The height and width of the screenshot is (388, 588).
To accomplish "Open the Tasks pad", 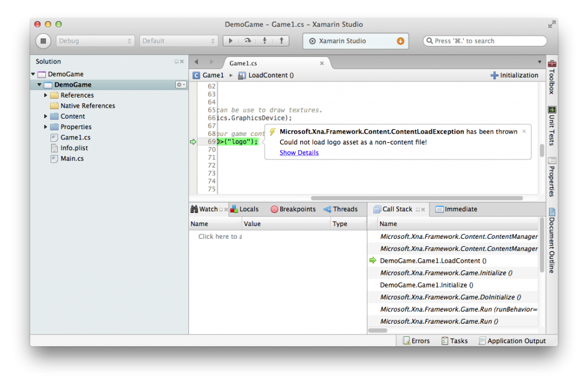I will [x=455, y=341].
